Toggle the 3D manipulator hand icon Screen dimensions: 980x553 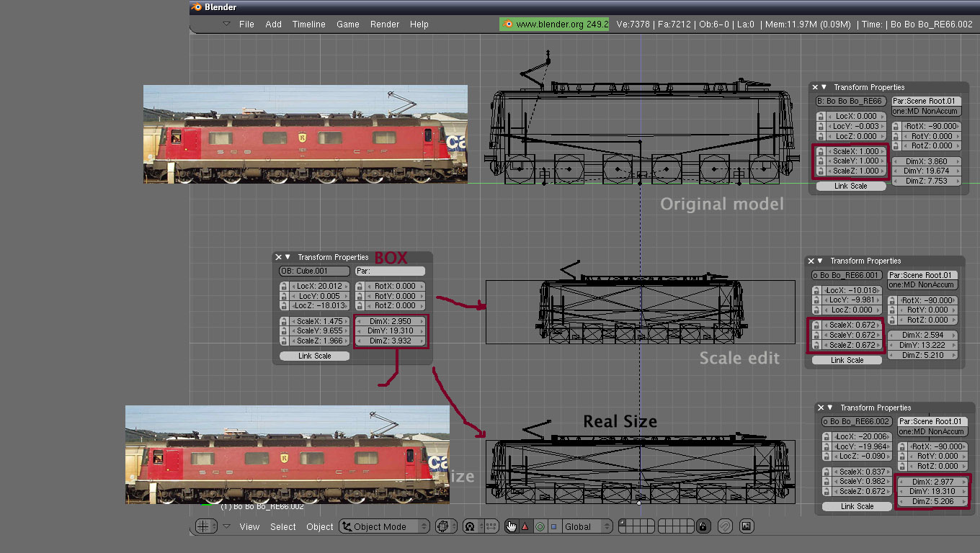coord(511,526)
